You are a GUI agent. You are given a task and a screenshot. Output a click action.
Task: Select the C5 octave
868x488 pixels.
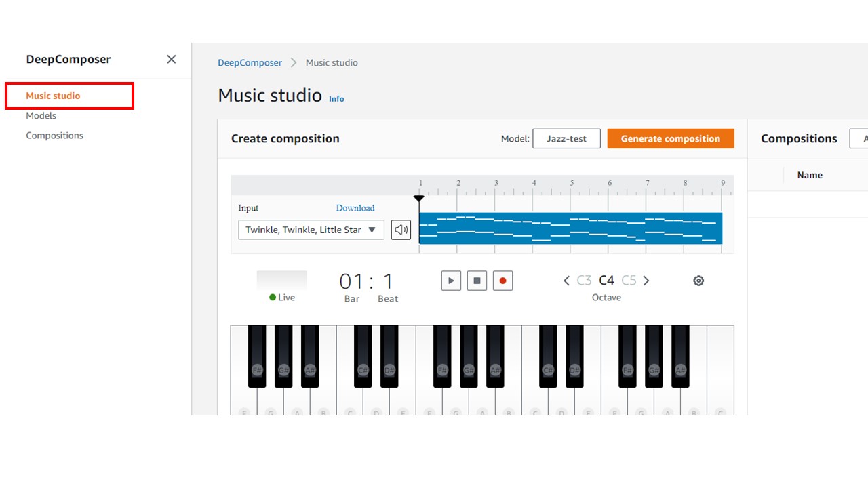coord(629,281)
